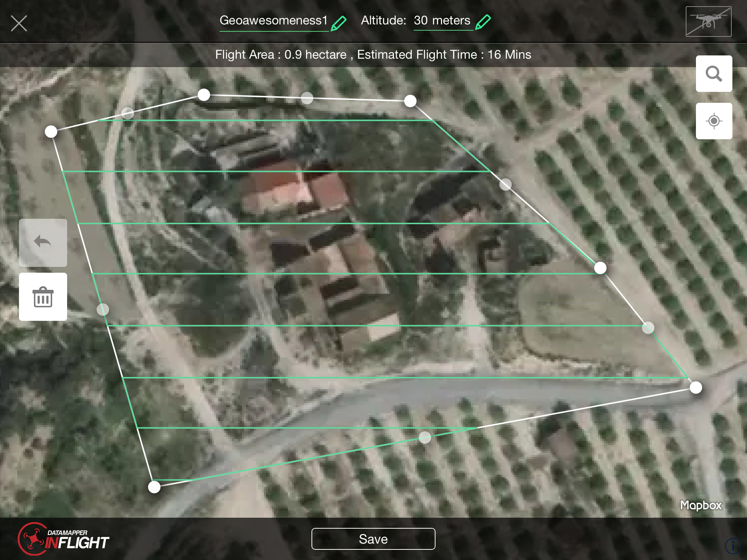Open info icon in bottom corner

tap(733, 546)
